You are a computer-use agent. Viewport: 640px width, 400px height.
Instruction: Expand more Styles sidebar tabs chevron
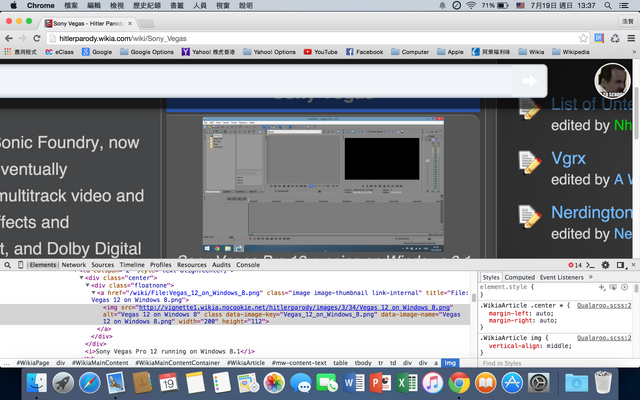tap(591, 277)
